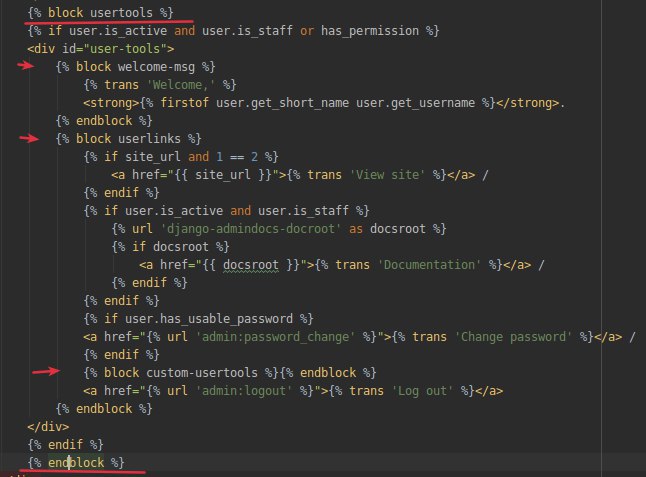Place cursor on 'block userlinks' line
Screen dimensions: 646x477
click(x=129, y=139)
